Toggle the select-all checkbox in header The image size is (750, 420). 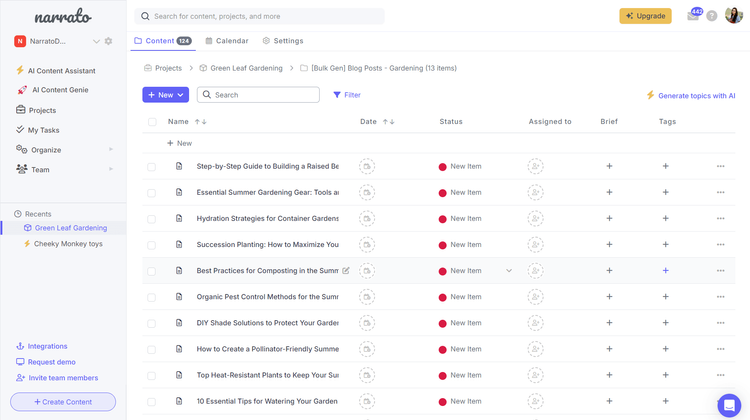[x=152, y=122]
